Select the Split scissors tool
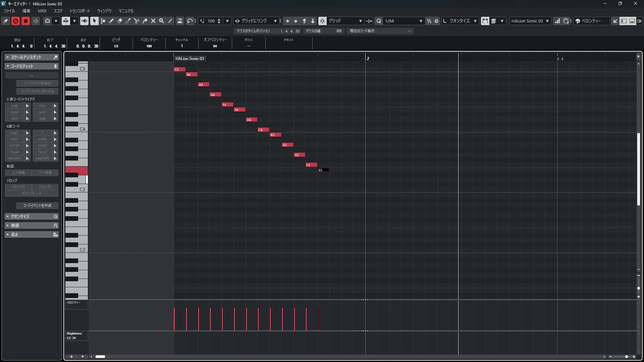 coord(137,21)
